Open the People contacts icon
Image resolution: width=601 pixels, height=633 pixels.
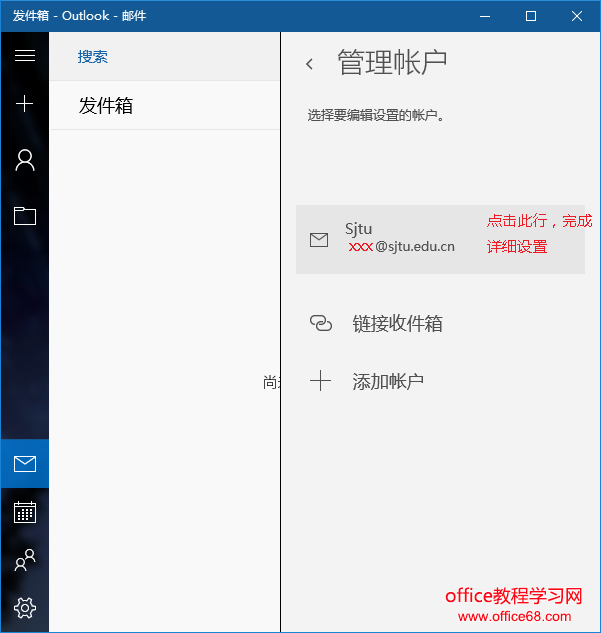pyautogui.click(x=25, y=560)
